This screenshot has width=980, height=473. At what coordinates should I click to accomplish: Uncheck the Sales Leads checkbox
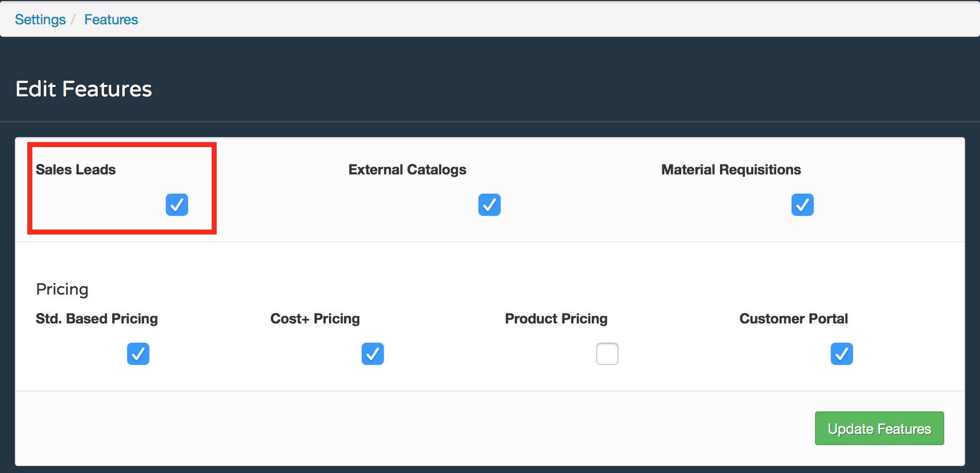click(x=177, y=205)
